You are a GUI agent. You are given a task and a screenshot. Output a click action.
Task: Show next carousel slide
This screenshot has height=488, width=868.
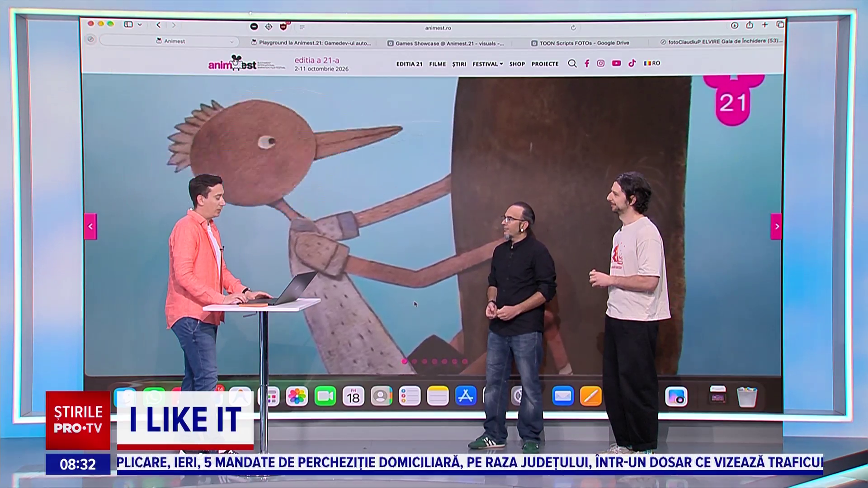pos(776,226)
